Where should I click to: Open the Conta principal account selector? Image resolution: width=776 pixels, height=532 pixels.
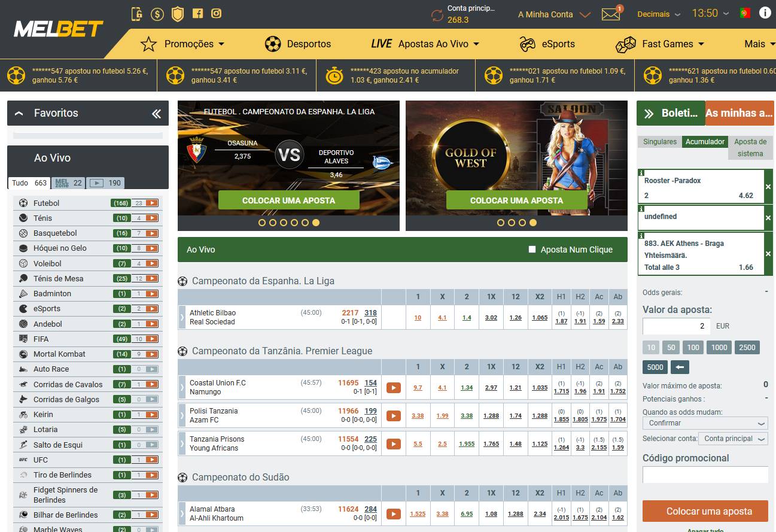coord(734,439)
